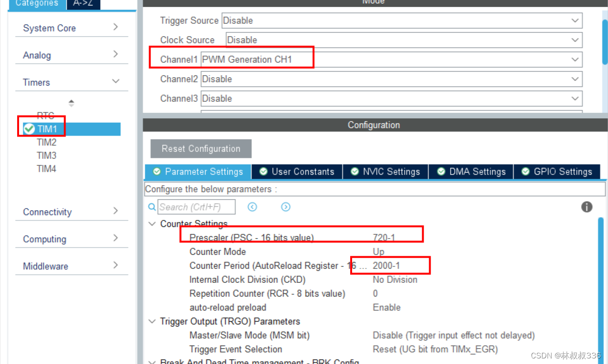The height and width of the screenshot is (364, 608).
Task: Click the auto-reload preload value Enable
Action: pos(387,307)
